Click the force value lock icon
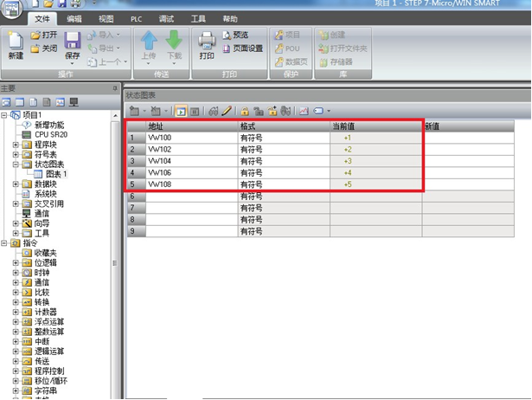 [245, 111]
